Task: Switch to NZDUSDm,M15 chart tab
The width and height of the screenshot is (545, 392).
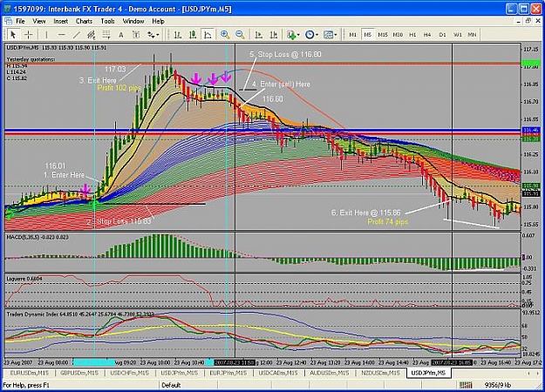Action: [x=378, y=373]
